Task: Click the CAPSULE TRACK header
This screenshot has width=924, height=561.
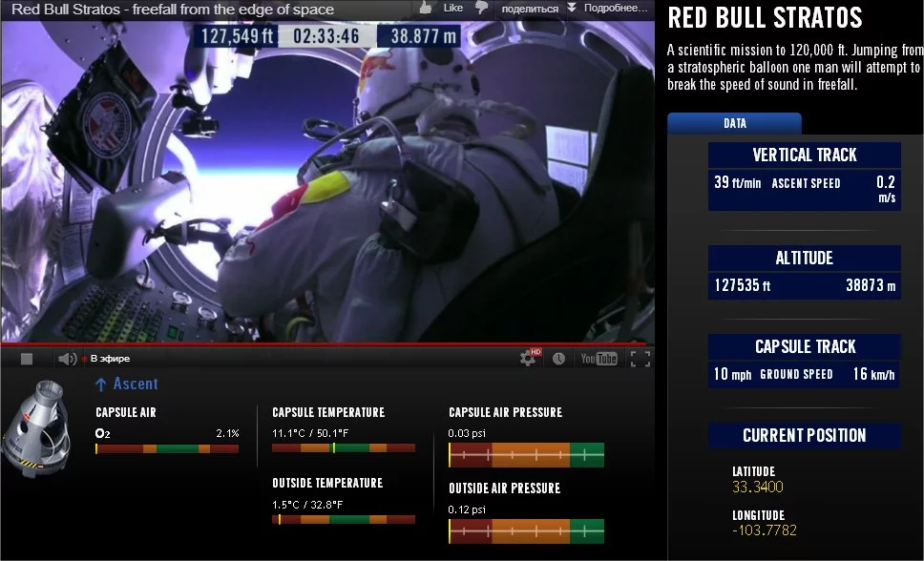Action: [x=805, y=346]
